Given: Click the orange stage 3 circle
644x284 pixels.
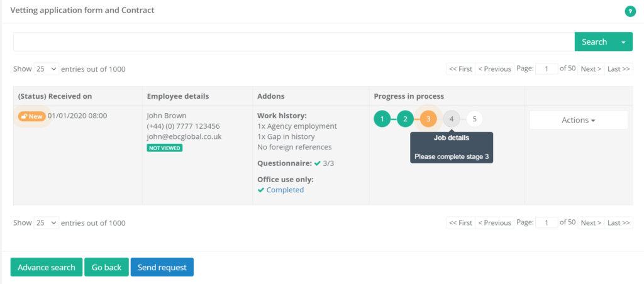Looking at the screenshot, I should [x=428, y=119].
